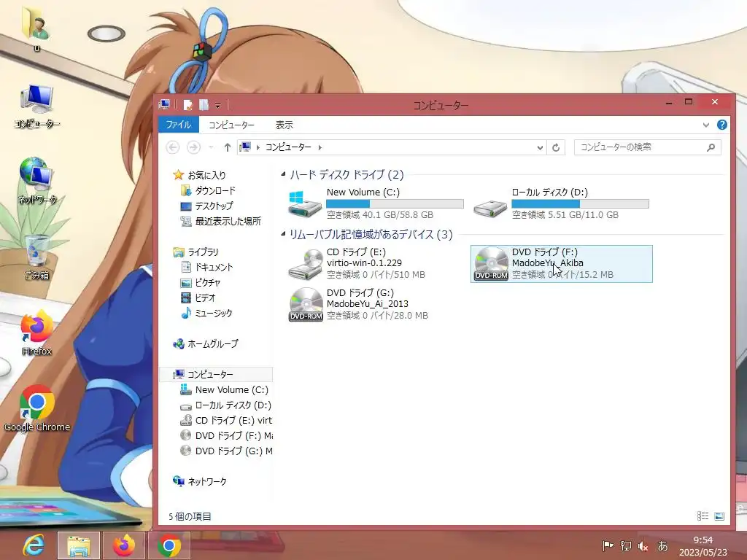Refresh the コンピューター view

point(555,147)
